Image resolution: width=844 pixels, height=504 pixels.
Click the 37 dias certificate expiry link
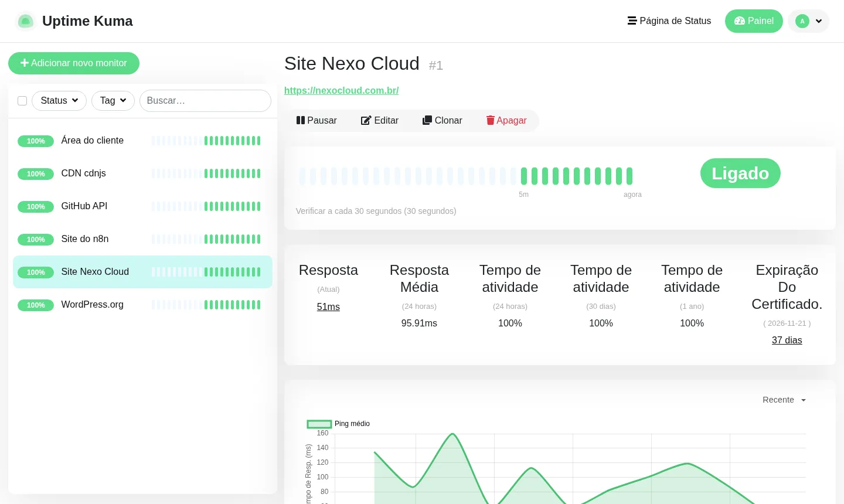click(787, 340)
